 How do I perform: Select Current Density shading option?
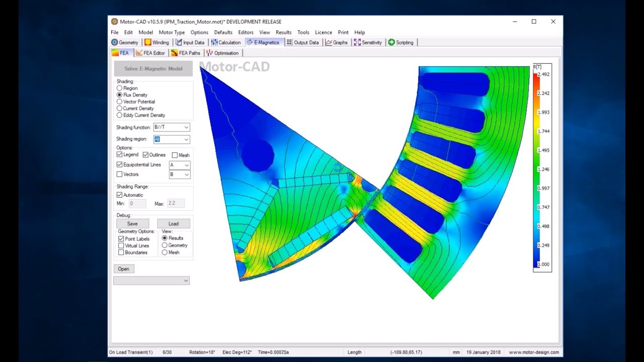119,108
